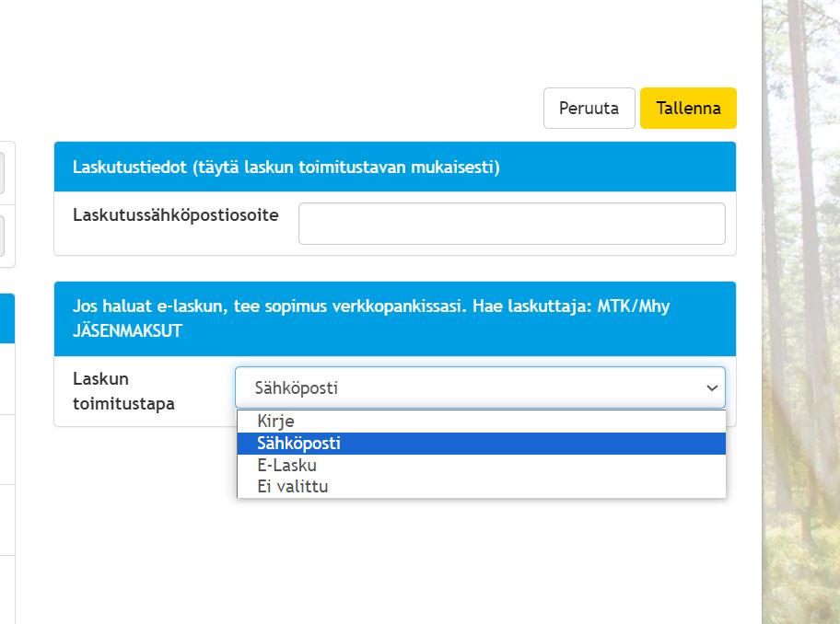Click the dropdown chevron arrow
Screen dimensions: 840x624
point(711,388)
